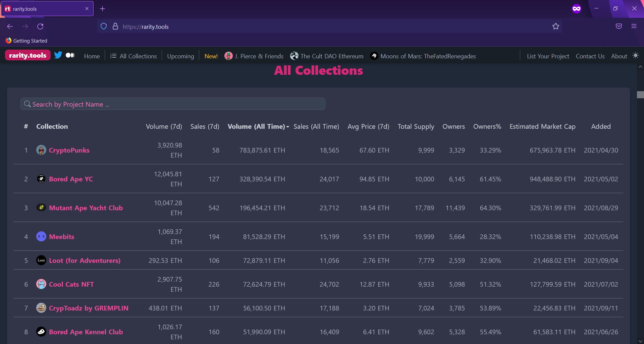Image resolution: width=644 pixels, height=344 pixels.
Task: Close the rarity.tools tab
Action: 87,9
